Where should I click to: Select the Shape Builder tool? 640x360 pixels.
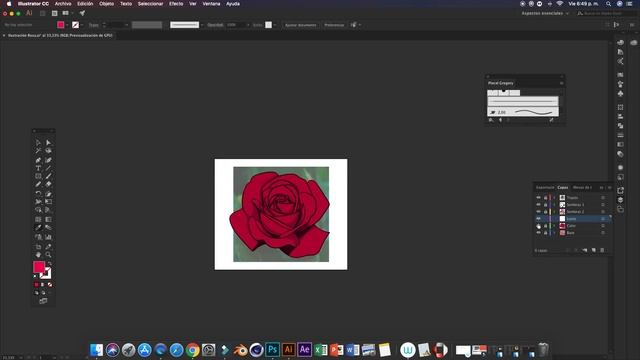point(38,210)
